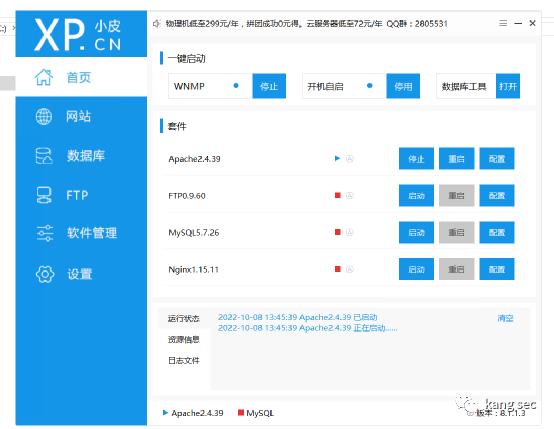The height and width of the screenshot is (429, 554).
Task: Open database tools with 打开 button
Action: tap(508, 86)
